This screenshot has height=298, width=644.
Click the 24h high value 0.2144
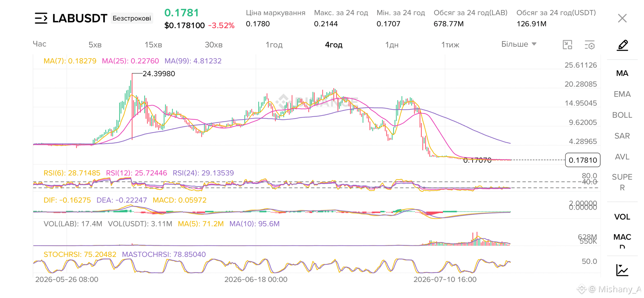point(326,24)
